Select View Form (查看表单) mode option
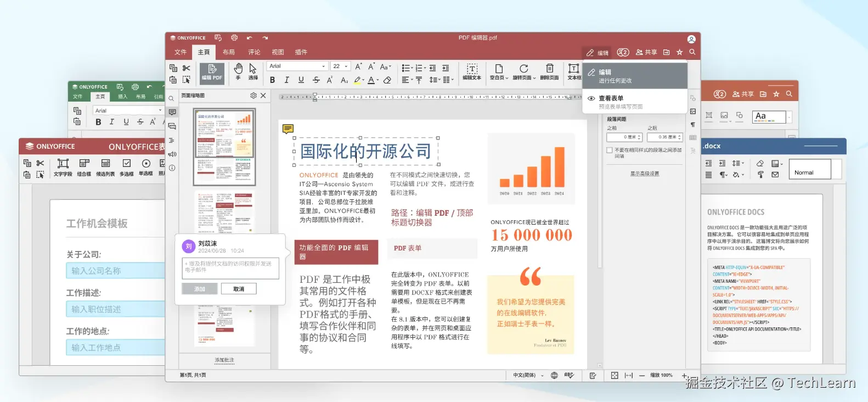 635,102
